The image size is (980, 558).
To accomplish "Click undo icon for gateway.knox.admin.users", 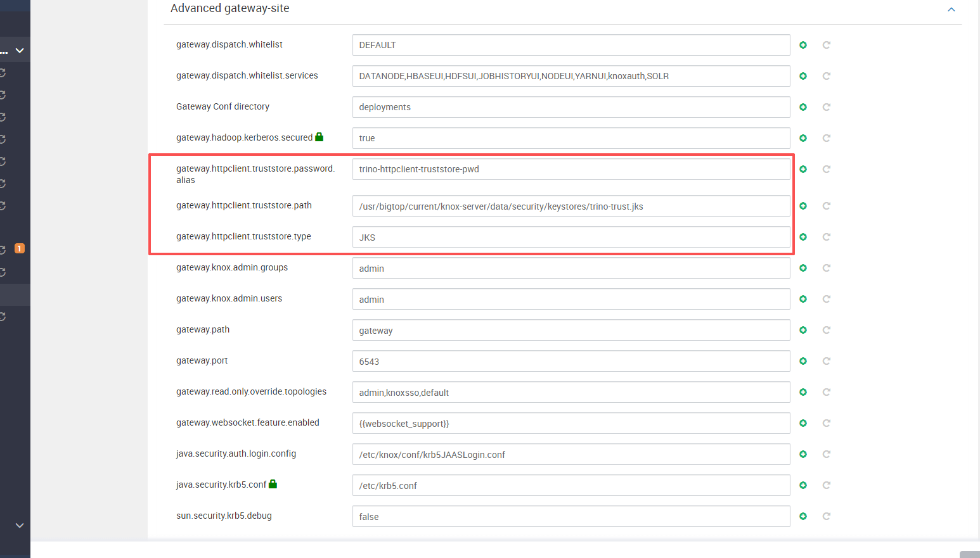I will (827, 299).
